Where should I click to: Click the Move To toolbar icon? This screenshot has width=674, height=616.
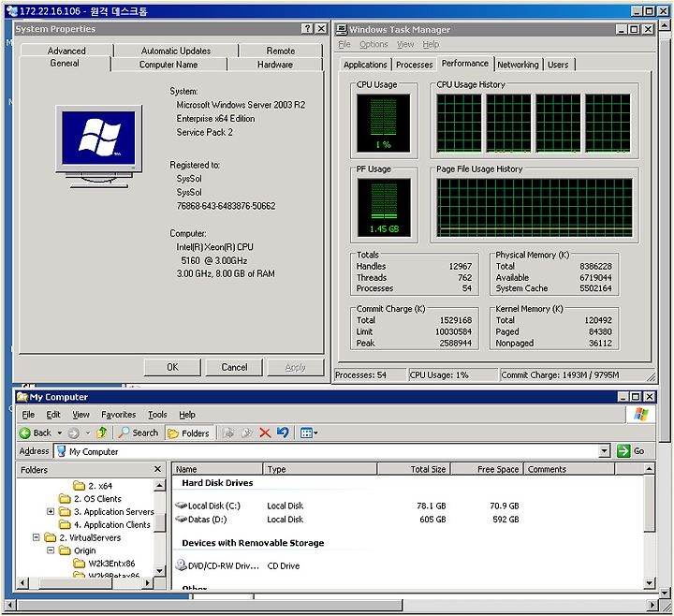tap(228, 433)
